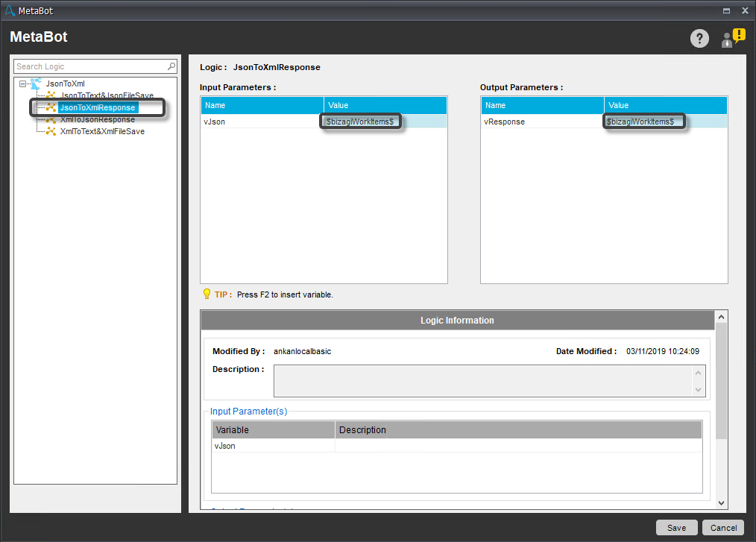Click the Logic Information header bar
Image resolution: width=756 pixels, height=542 pixels.
click(458, 320)
